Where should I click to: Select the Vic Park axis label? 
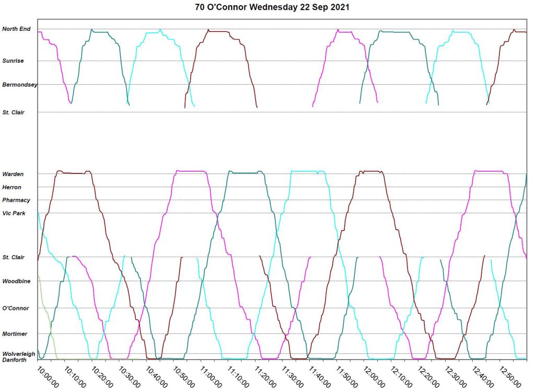click(x=14, y=213)
